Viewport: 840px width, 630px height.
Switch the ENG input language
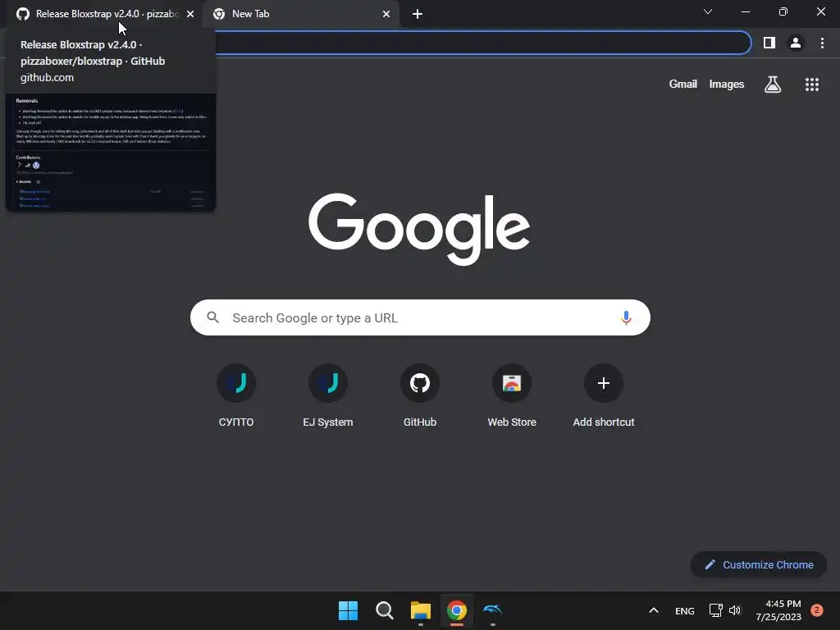[x=685, y=610]
